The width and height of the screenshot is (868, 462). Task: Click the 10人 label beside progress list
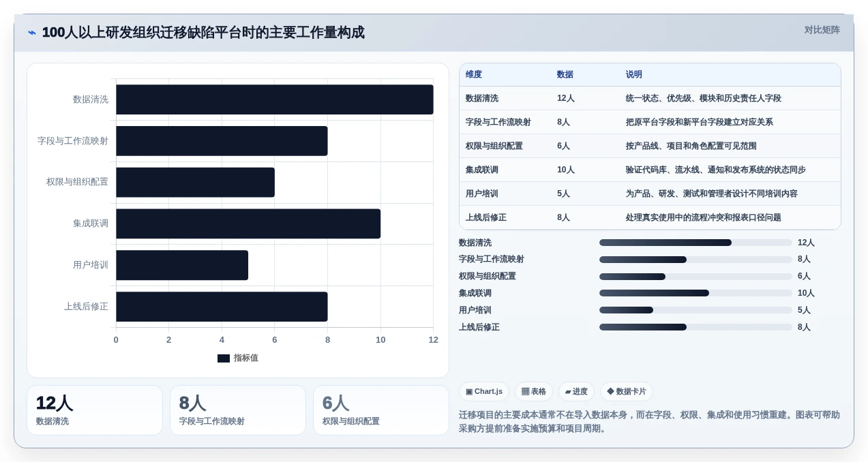[x=806, y=293]
